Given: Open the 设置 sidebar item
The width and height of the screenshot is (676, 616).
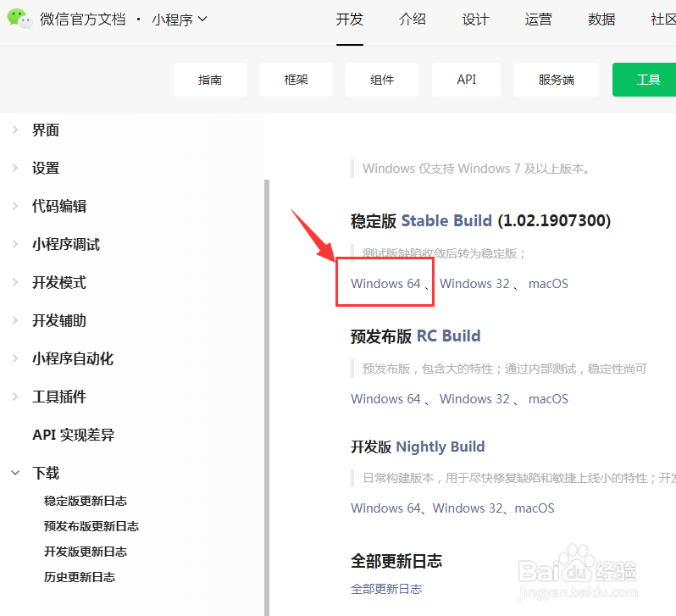Looking at the screenshot, I should coord(46,168).
